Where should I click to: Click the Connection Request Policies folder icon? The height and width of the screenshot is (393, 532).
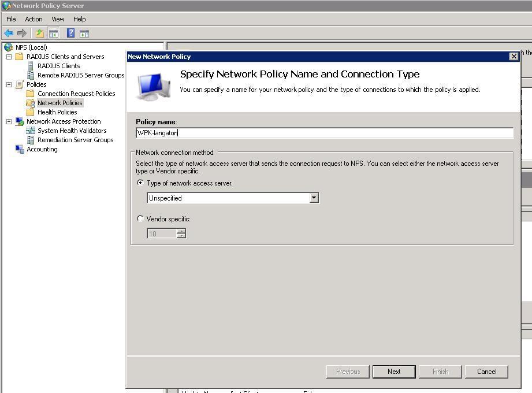[x=30, y=93]
